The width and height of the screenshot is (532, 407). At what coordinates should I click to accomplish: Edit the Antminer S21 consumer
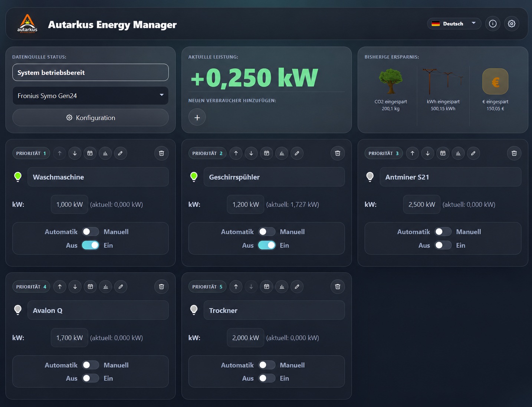click(473, 153)
